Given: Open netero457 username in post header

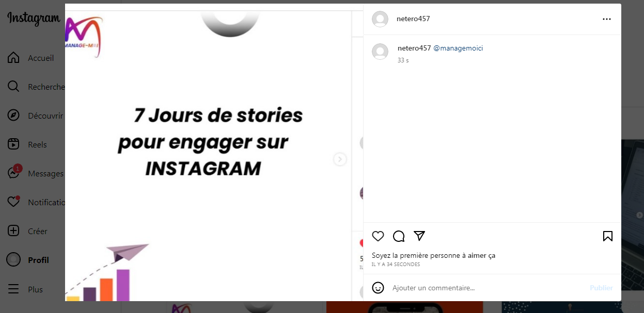Looking at the screenshot, I should click(413, 19).
